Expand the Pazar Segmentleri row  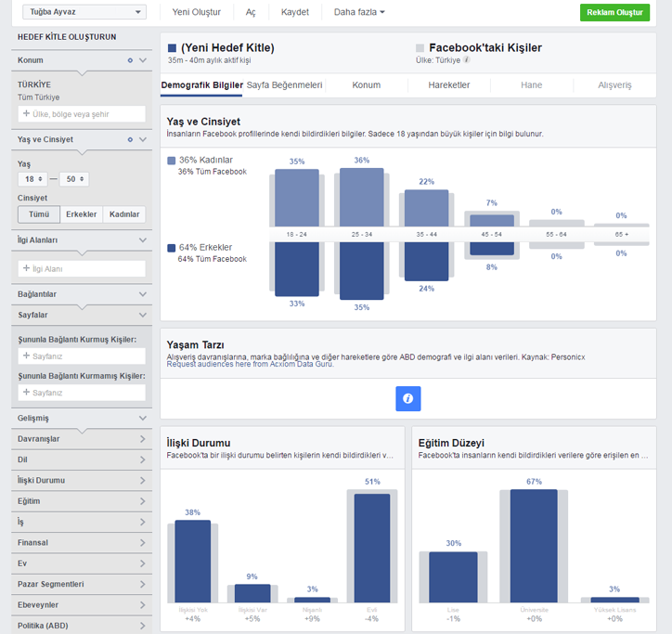click(82, 584)
